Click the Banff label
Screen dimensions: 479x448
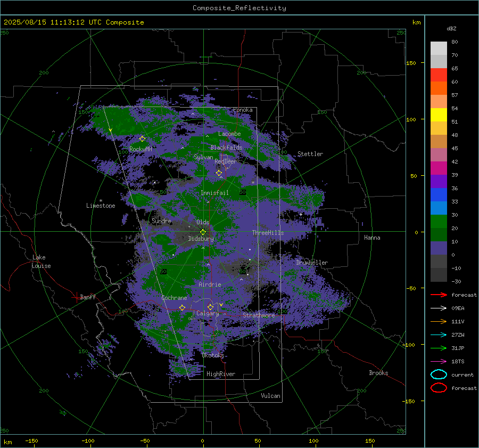(x=88, y=297)
